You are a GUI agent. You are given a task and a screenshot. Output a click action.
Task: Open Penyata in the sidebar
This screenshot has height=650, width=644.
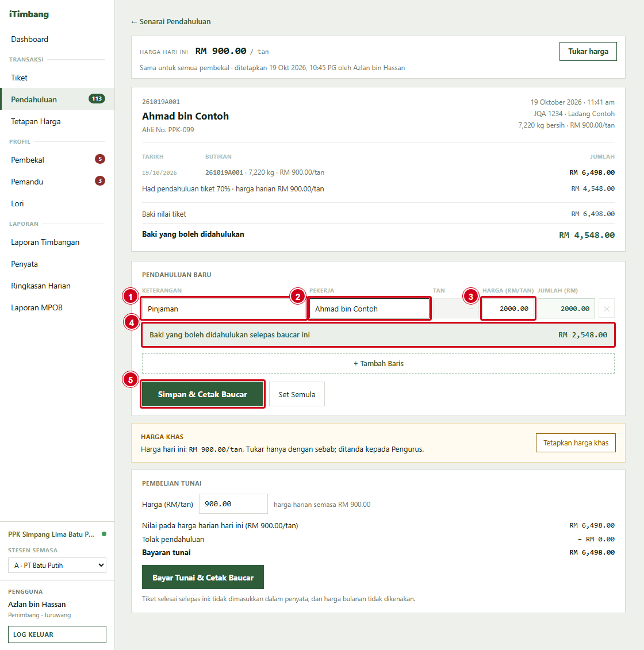57,264
